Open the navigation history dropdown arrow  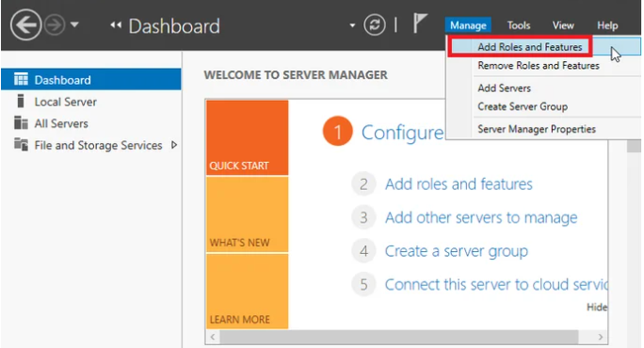(x=74, y=24)
